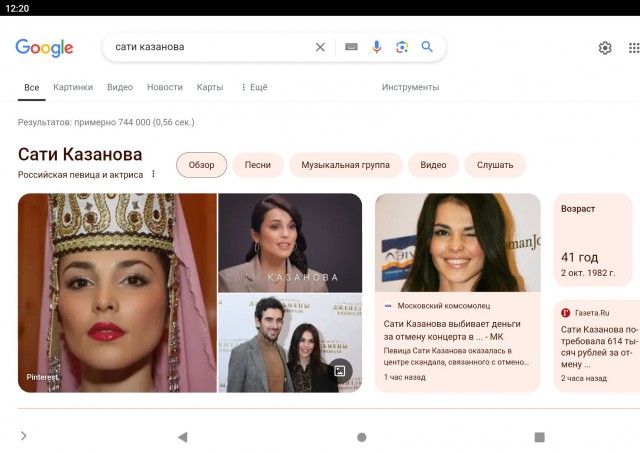The height and width of the screenshot is (453, 640).
Task: Switch to 'Видео' search tab
Action: click(120, 87)
